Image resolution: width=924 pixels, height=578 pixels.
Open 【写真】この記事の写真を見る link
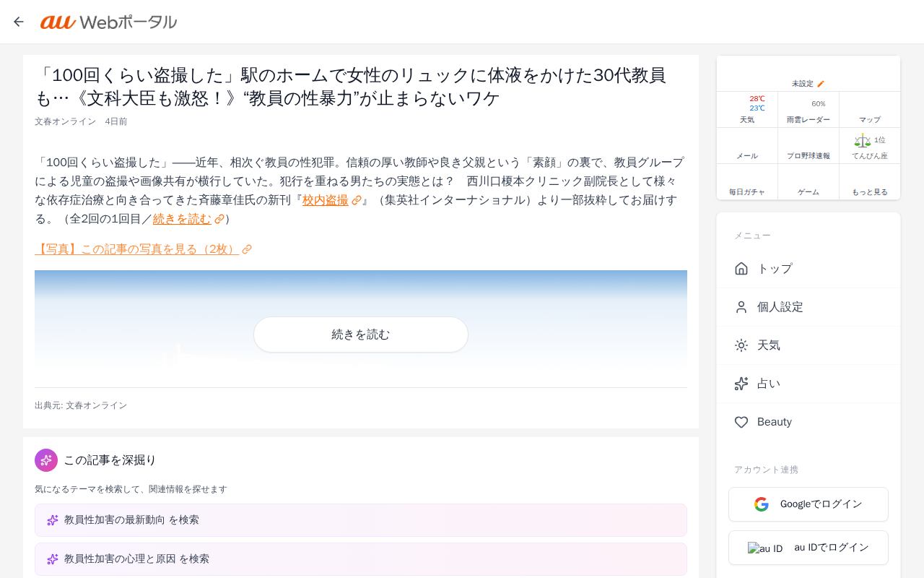click(x=136, y=249)
